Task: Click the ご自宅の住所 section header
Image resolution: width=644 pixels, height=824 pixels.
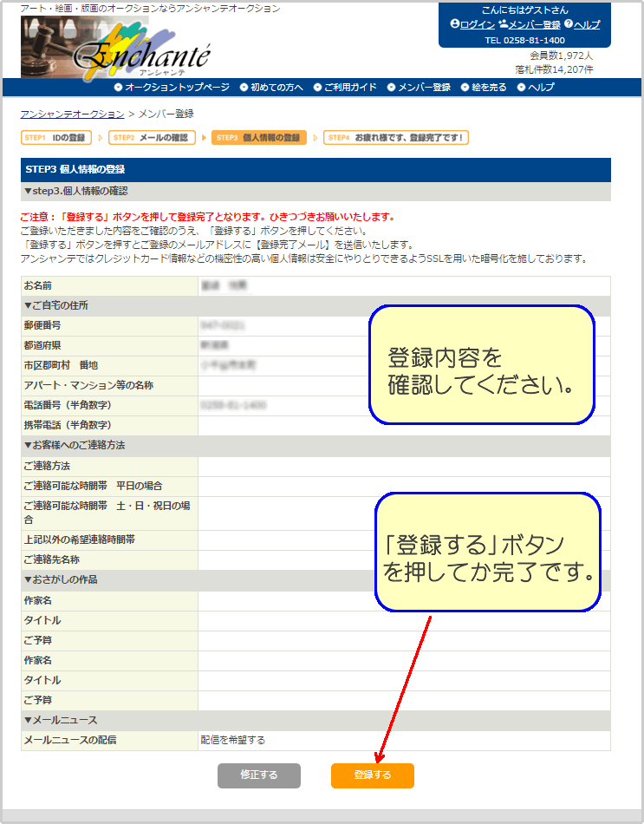Action: coord(315,306)
